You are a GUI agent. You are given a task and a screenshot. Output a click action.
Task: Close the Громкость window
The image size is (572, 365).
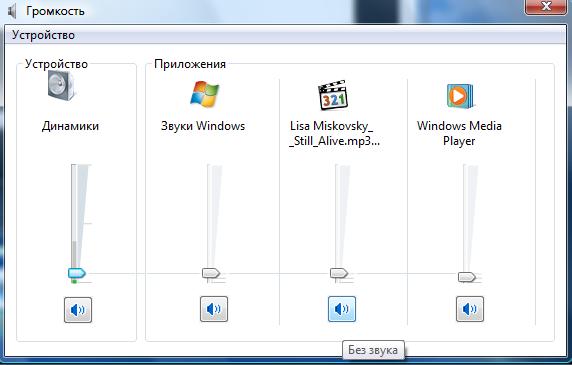pos(546,7)
